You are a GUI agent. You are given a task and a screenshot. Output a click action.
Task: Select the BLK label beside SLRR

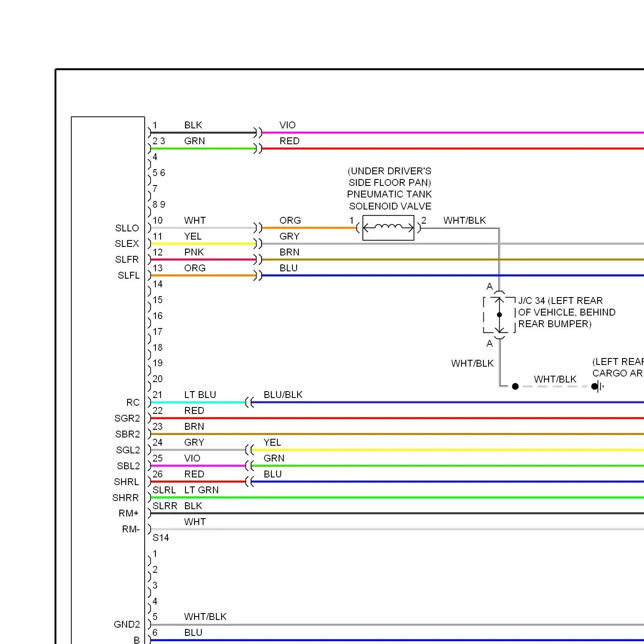193,506
